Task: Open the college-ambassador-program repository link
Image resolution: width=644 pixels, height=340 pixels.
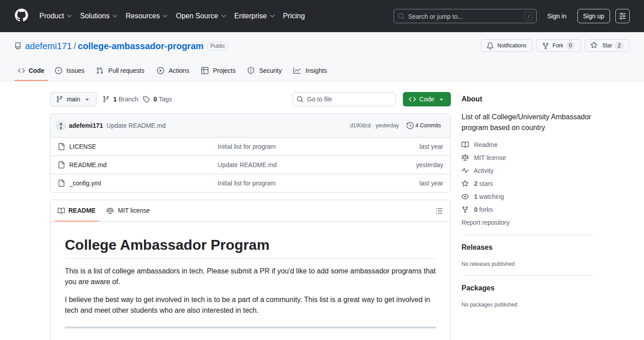Action: (x=140, y=46)
